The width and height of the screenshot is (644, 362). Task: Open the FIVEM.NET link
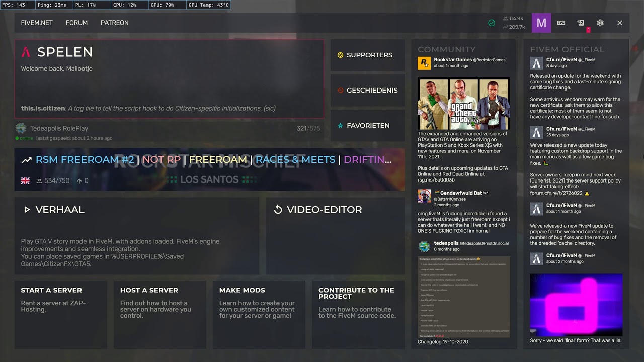(37, 23)
